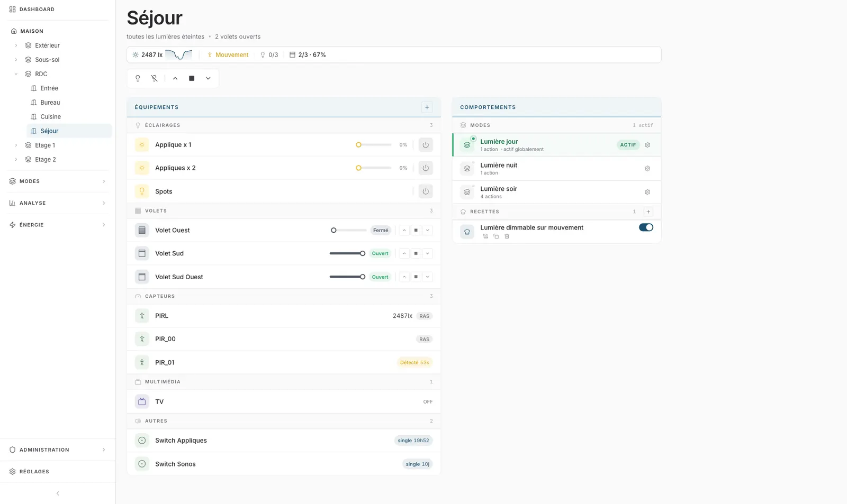Expand the Extérieur tree node

[x=16, y=45]
